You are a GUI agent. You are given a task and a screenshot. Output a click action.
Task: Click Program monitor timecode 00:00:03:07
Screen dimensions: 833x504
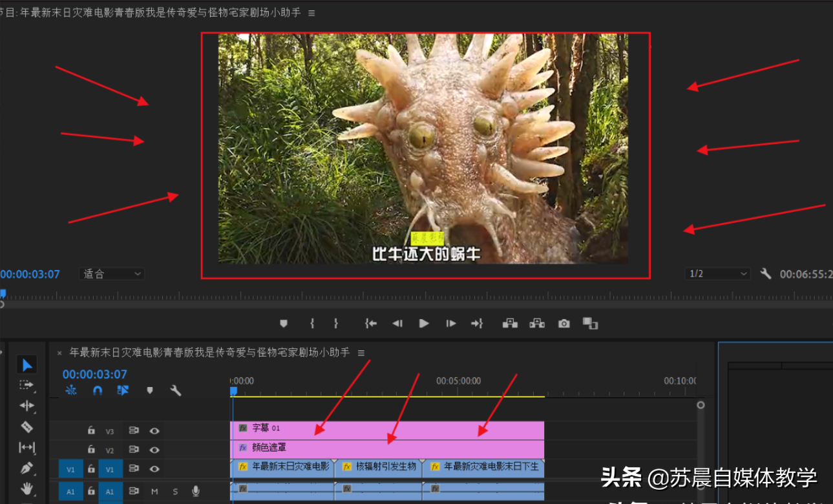(x=30, y=274)
